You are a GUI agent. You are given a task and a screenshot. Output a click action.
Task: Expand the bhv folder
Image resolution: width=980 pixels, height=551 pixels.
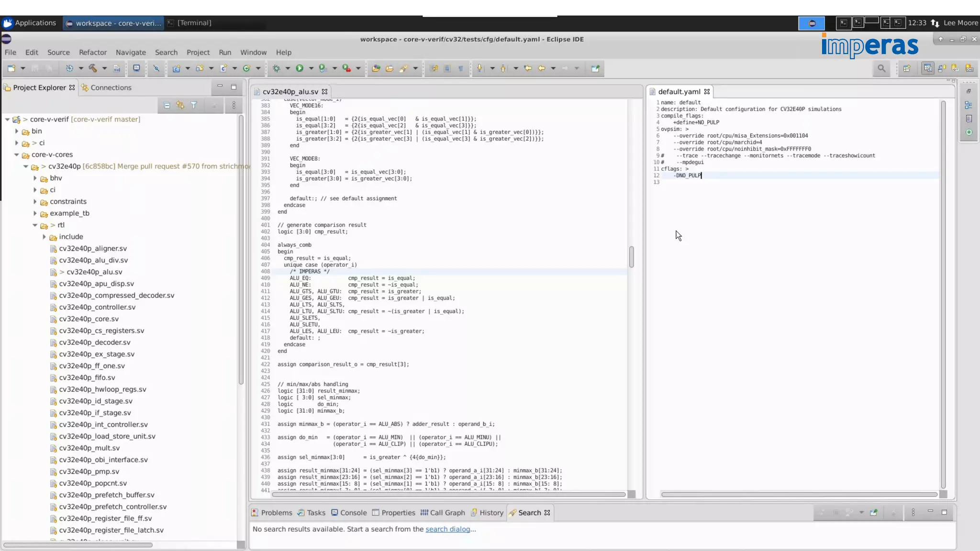coord(35,178)
